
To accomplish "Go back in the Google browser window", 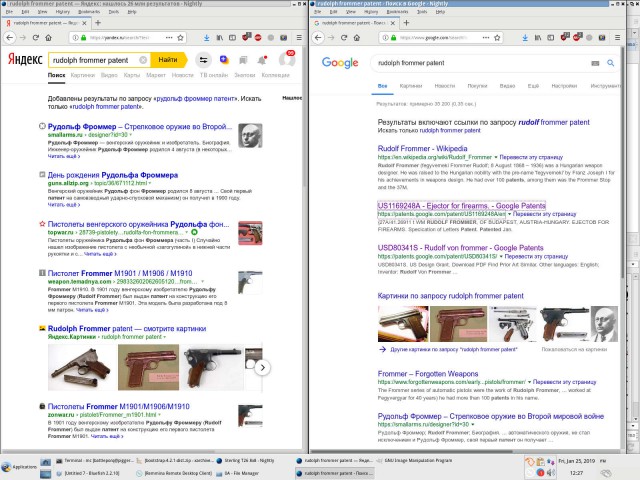I will 318,38.
